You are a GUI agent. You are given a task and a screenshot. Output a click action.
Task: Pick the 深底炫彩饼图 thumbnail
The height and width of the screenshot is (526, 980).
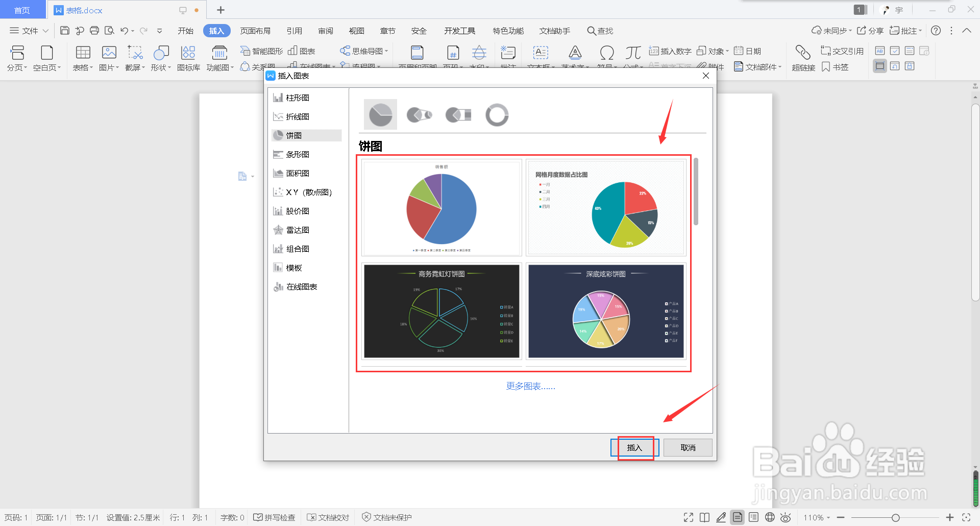point(606,312)
